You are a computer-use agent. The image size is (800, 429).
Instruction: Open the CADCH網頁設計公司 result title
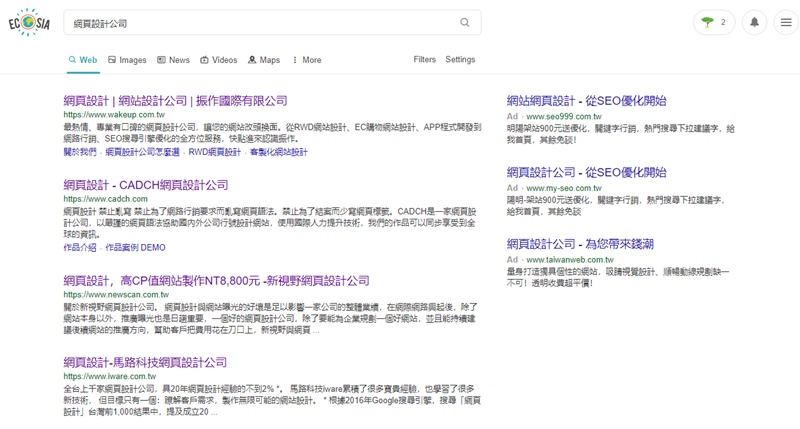point(145,185)
